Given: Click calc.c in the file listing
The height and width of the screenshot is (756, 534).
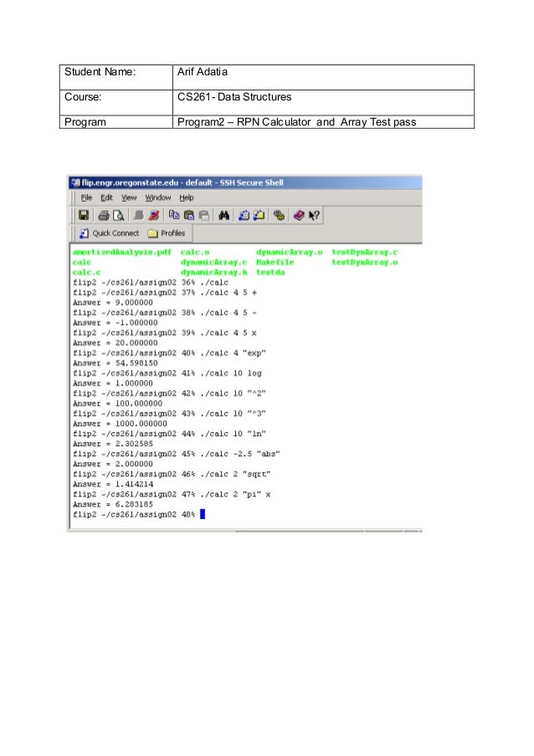Looking at the screenshot, I should click(x=87, y=272).
